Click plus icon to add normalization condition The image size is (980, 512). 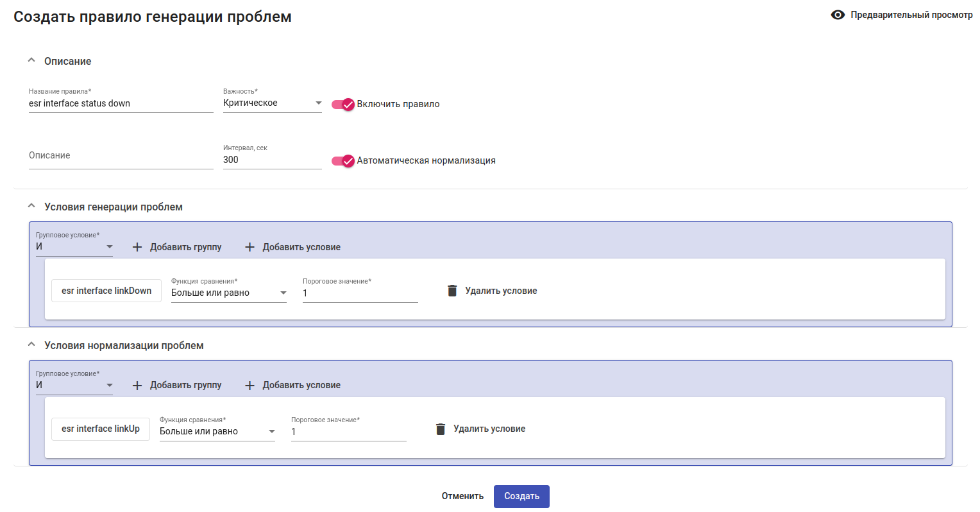point(250,386)
